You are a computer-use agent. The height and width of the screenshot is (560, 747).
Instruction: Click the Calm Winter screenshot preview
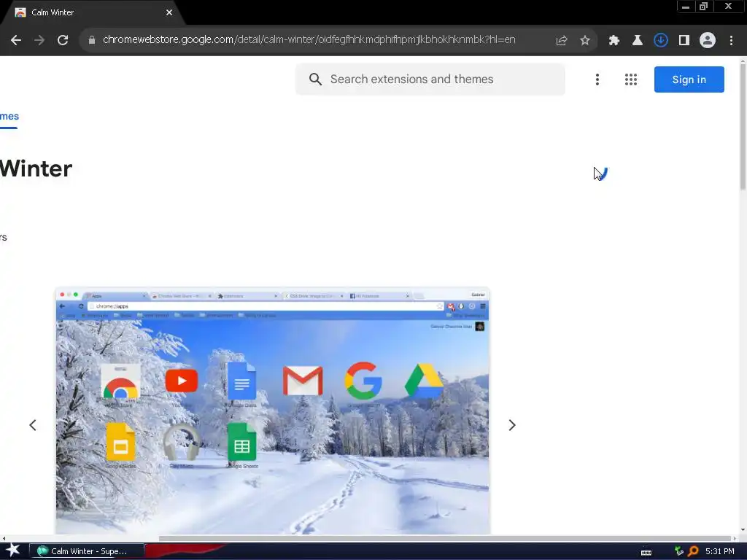click(273, 411)
